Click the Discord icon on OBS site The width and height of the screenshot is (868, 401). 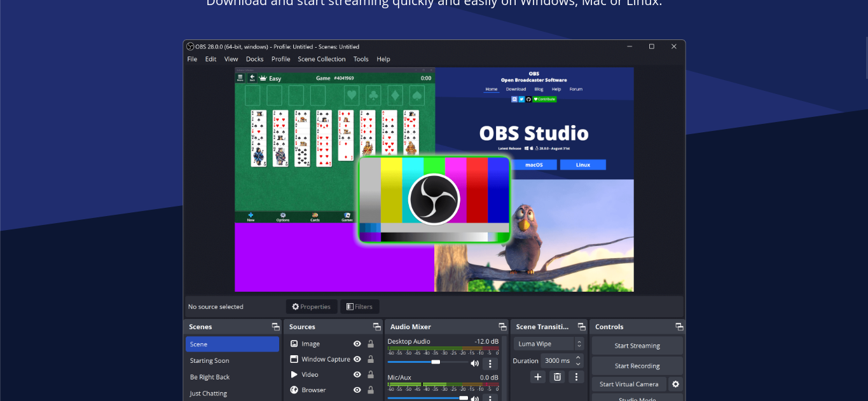point(514,99)
